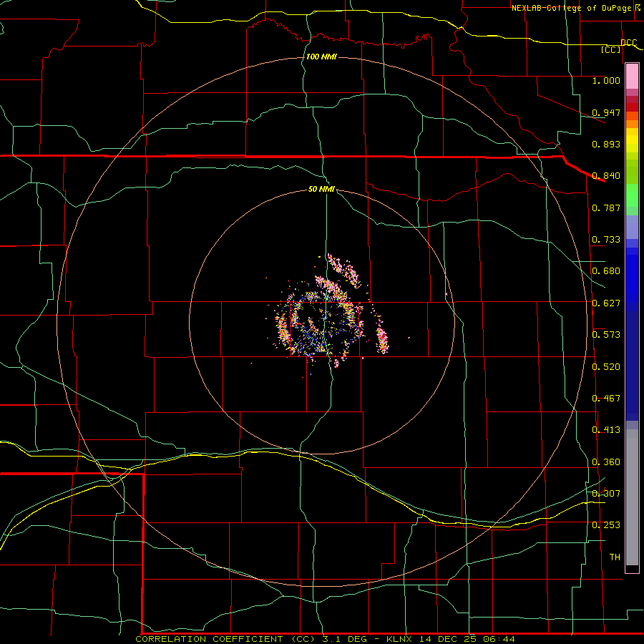644x644 pixels.
Task: Click the TH threshold label on legend
Action: point(615,557)
